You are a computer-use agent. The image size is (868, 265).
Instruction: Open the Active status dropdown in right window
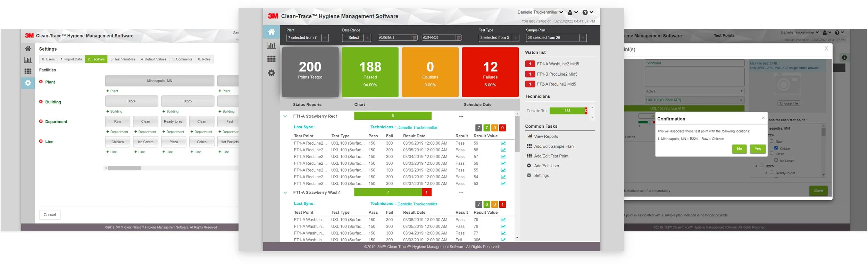point(694,91)
